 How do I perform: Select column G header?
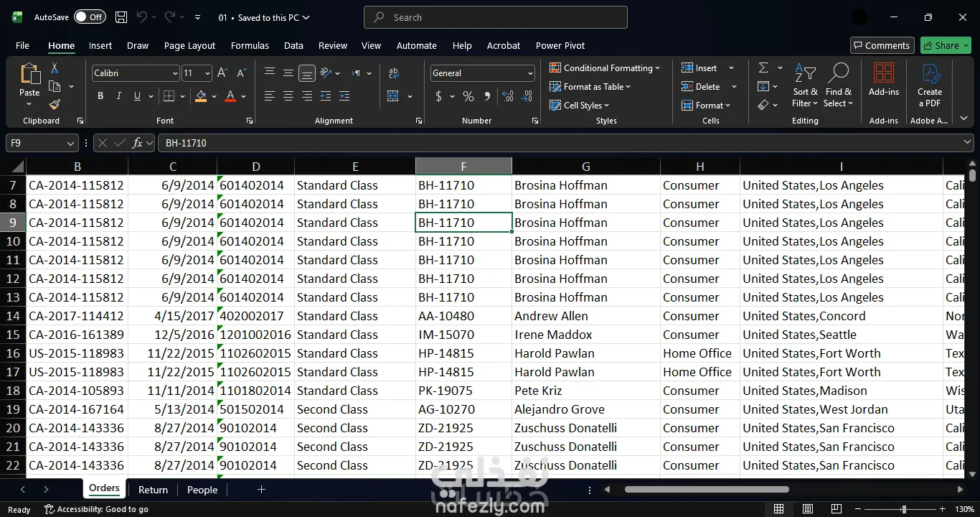pyautogui.click(x=586, y=167)
